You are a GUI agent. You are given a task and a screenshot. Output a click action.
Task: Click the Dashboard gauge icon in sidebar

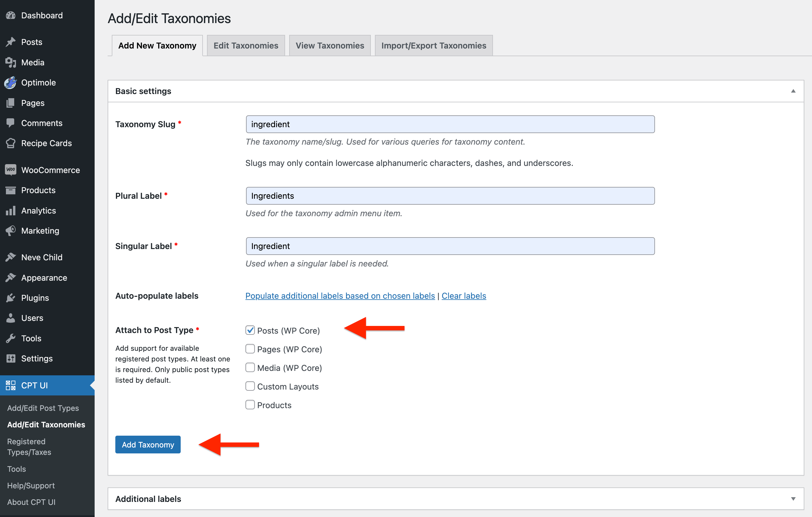[11, 15]
